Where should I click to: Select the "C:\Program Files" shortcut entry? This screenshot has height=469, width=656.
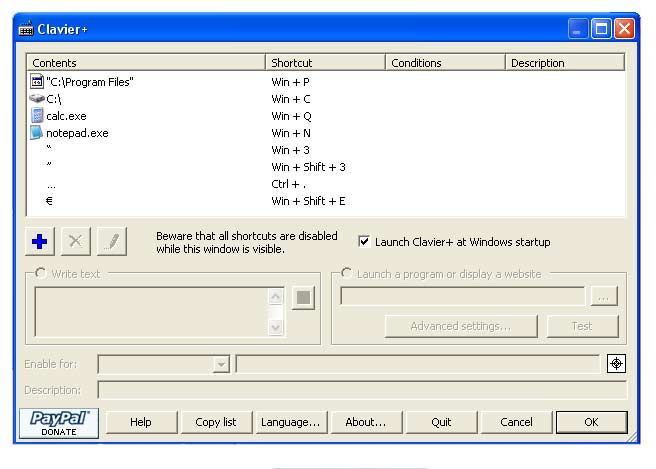[x=89, y=82]
